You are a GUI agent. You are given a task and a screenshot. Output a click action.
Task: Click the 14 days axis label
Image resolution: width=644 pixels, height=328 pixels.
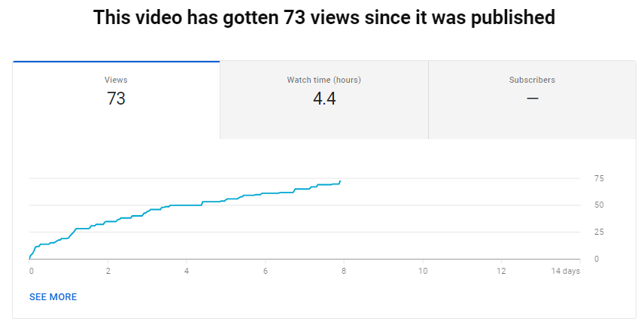click(566, 271)
